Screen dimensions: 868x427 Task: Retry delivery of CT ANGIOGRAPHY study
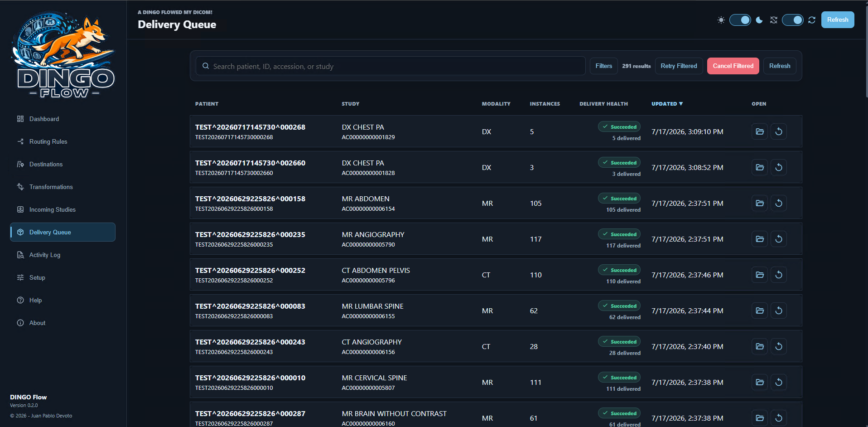pyautogui.click(x=779, y=346)
